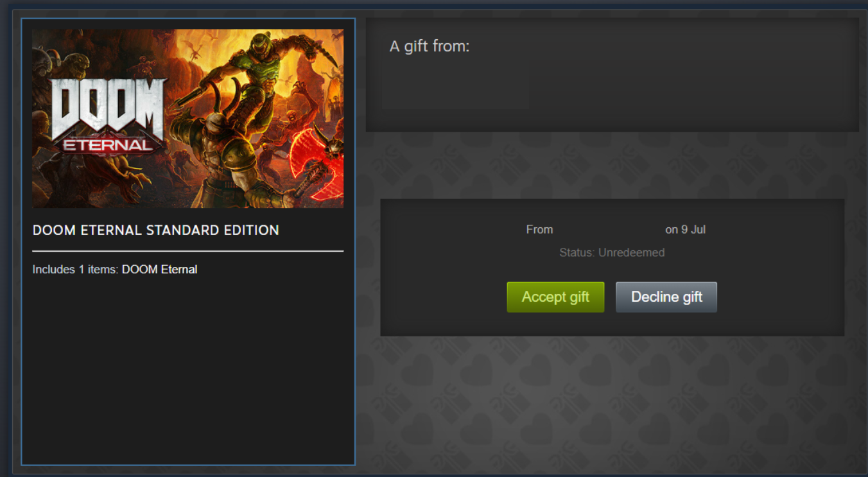The image size is (868, 477).
Task: Decline the gift offer
Action: click(666, 297)
